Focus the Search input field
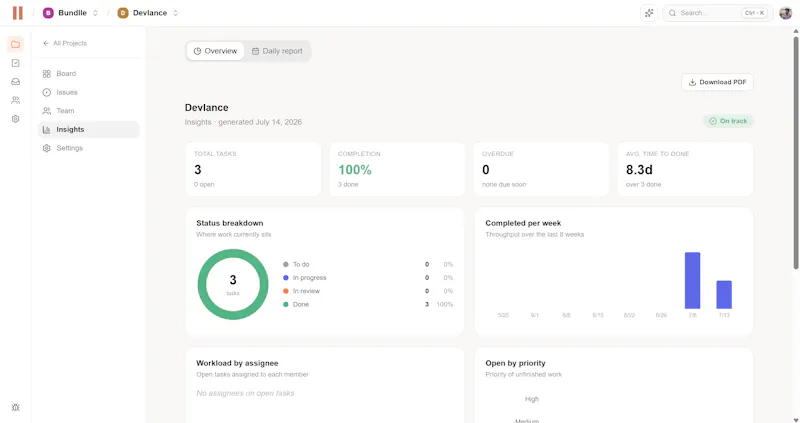800x423 pixels. click(x=717, y=13)
